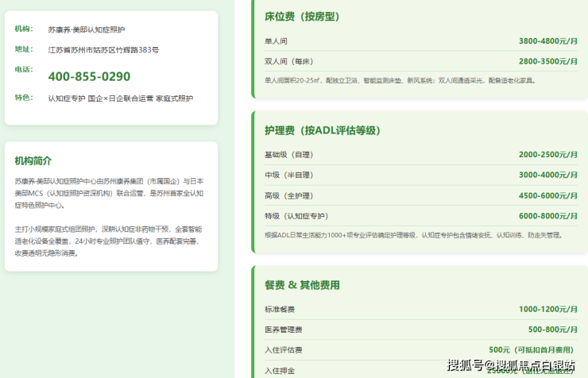Click the 机构 label
The image size is (588, 378).
coord(24,29)
